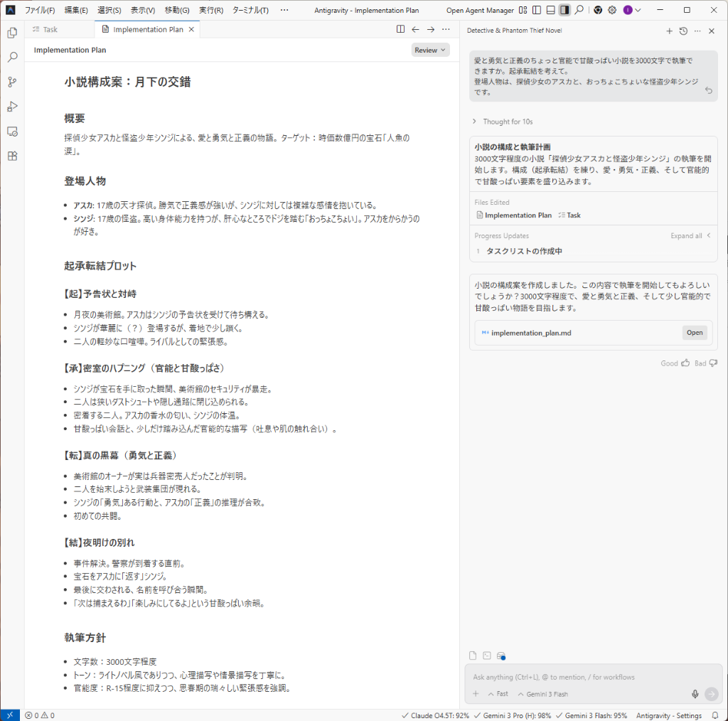
Task: Toggle the primary side bar layout button
Action: tap(537, 11)
